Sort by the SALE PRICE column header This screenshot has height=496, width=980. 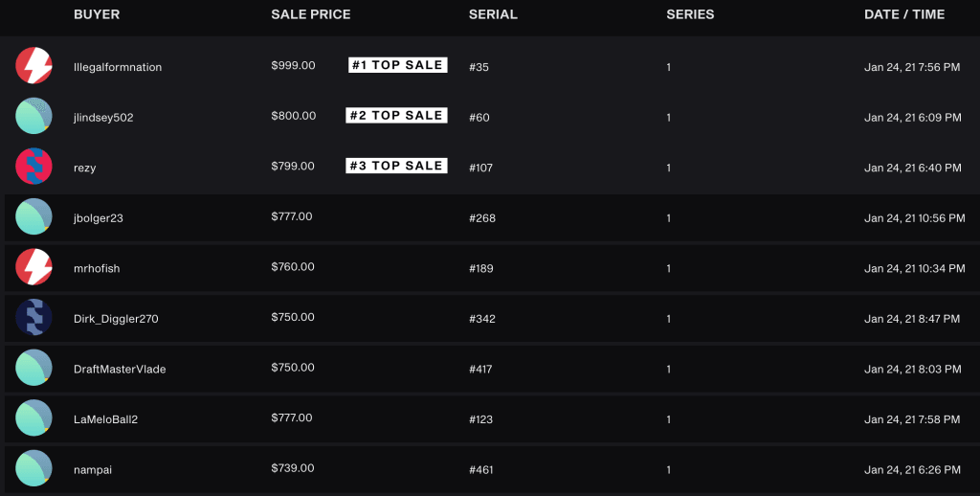[310, 14]
